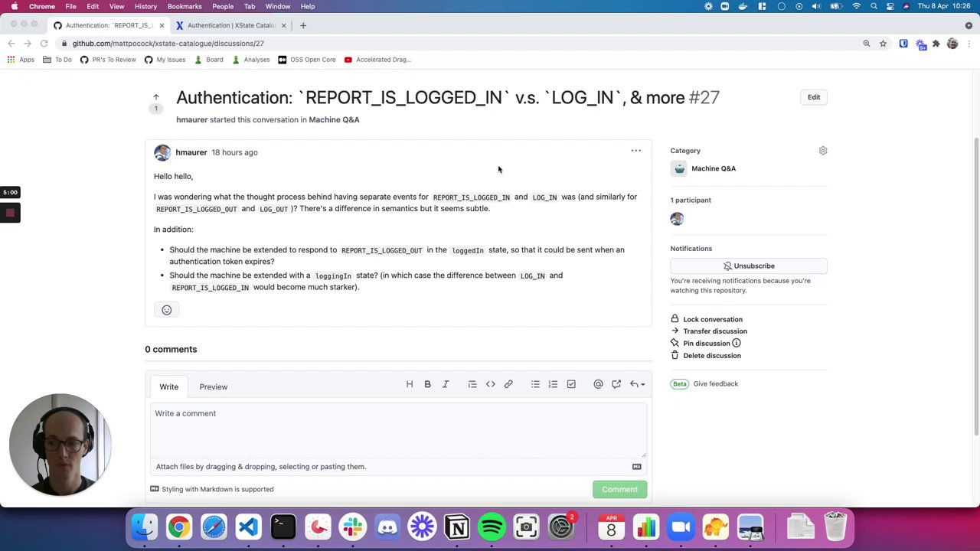This screenshot has height=551, width=980.
Task: Insert task list in comment toolbar
Action: click(x=571, y=384)
